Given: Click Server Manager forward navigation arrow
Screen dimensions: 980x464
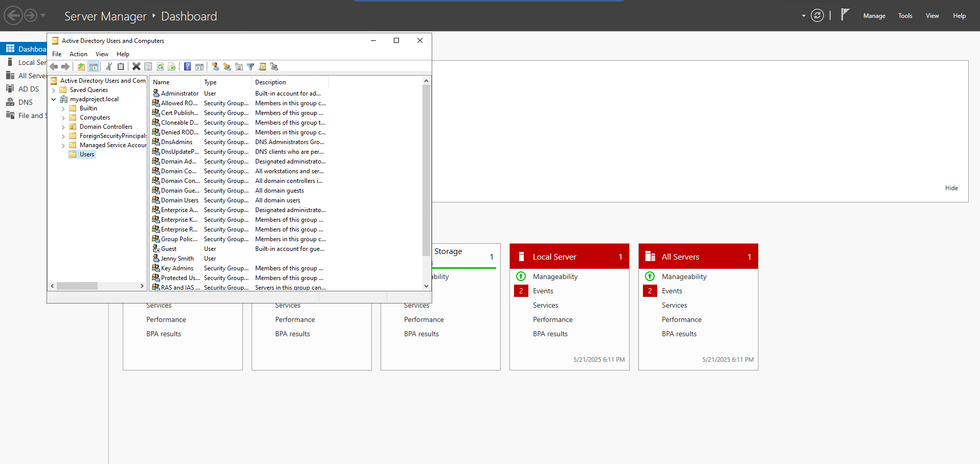Looking at the screenshot, I should point(31,16).
